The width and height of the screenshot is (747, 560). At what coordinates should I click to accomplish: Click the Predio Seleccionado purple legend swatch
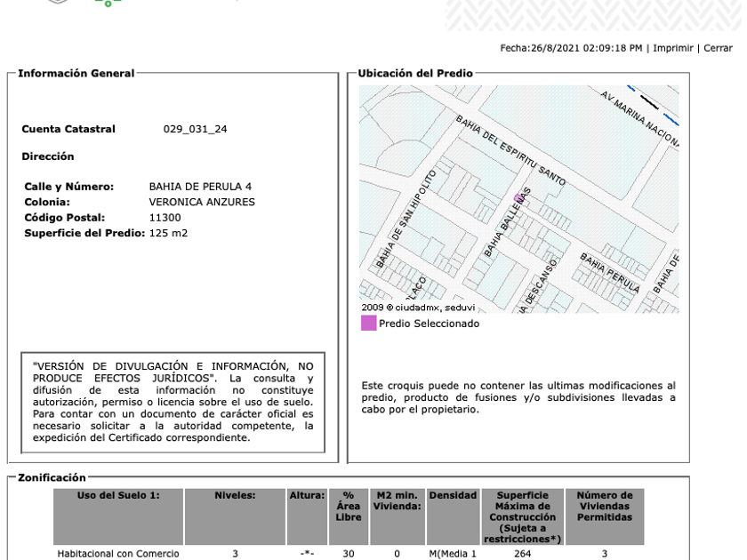tap(369, 323)
